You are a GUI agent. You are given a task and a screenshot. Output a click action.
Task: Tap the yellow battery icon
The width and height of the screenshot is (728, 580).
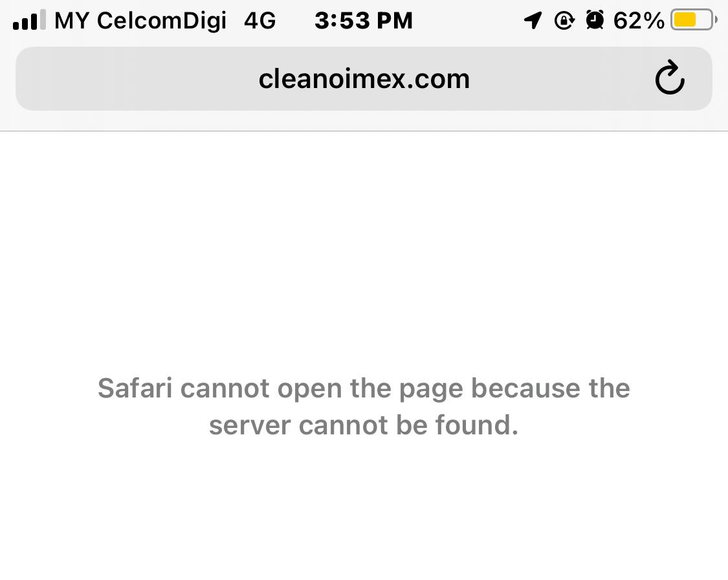(x=693, y=20)
